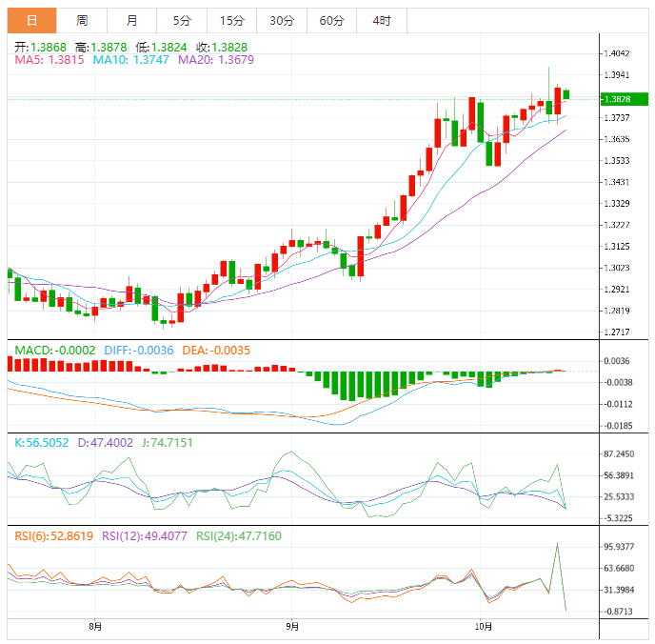Click the 1.4042 price axis label
The width and height of the screenshot is (655, 644).
tap(617, 53)
